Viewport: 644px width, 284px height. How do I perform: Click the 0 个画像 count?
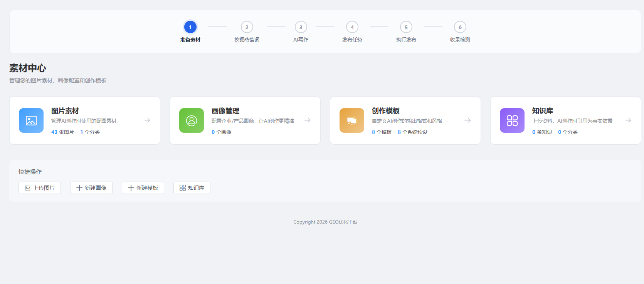222,132
